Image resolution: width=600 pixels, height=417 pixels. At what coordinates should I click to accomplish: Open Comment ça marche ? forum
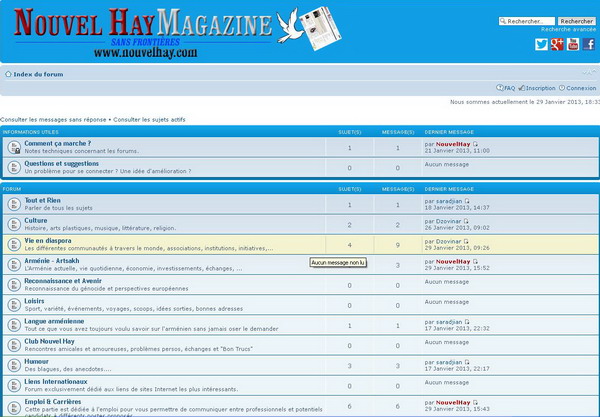[x=58, y=143]
